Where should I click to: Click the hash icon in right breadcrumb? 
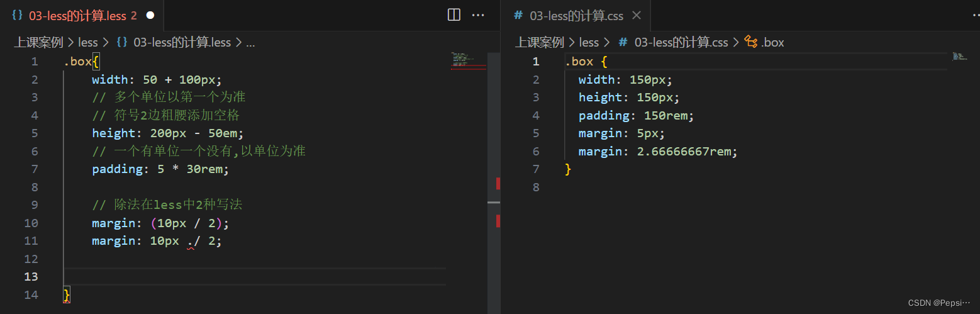623,42
